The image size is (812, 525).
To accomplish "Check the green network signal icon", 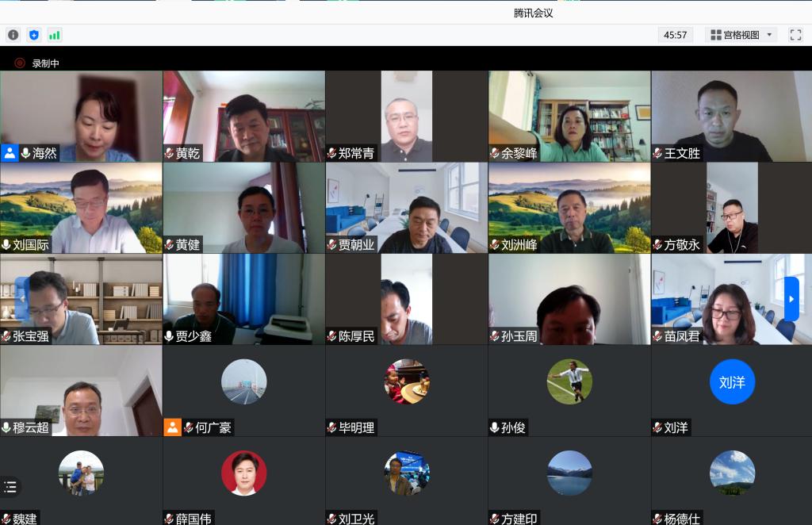I will coord(54,35).
